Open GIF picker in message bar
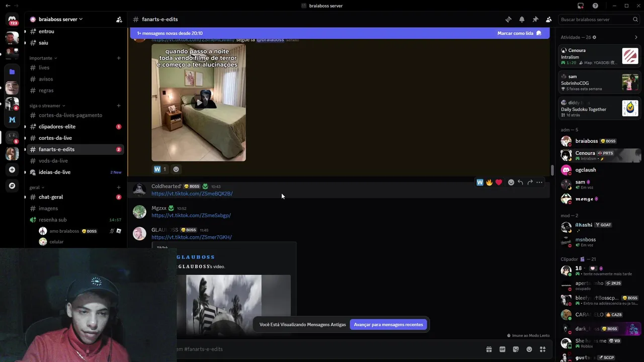 click(502, 349)
